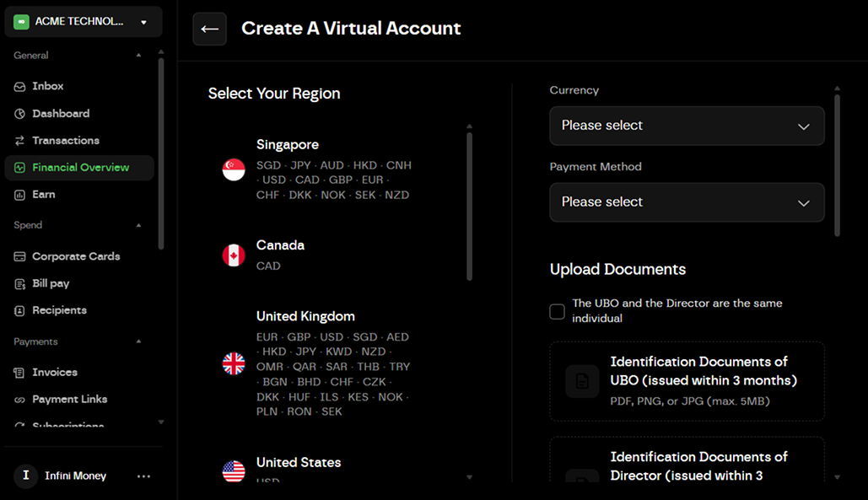Select the Dashboard icon

20,113
